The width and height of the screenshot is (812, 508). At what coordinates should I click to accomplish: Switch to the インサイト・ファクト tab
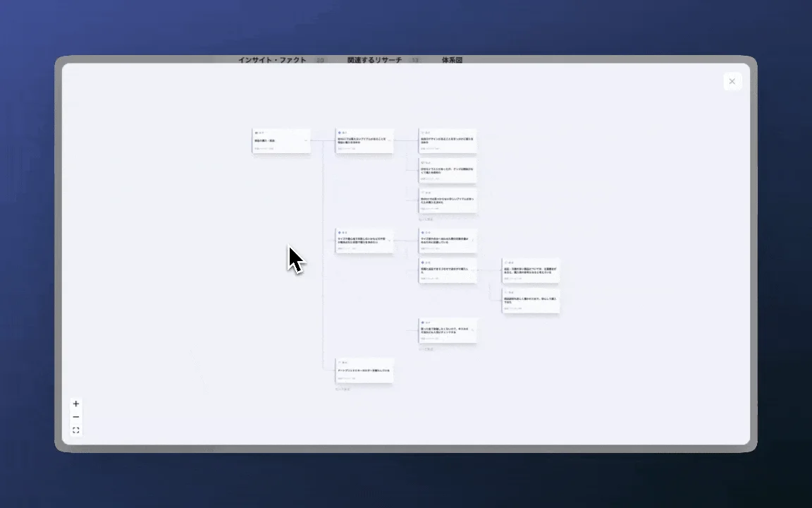click(272, 59)
